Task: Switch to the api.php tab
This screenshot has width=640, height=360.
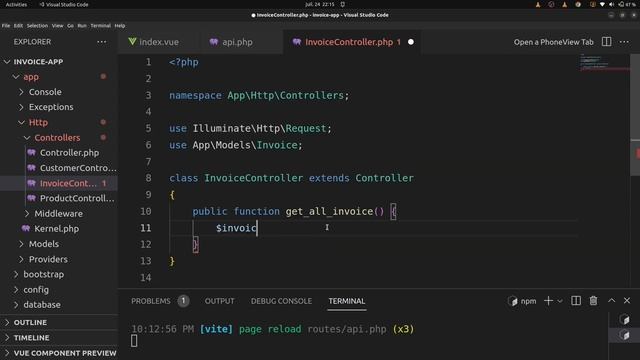Action: click(237, 42)
